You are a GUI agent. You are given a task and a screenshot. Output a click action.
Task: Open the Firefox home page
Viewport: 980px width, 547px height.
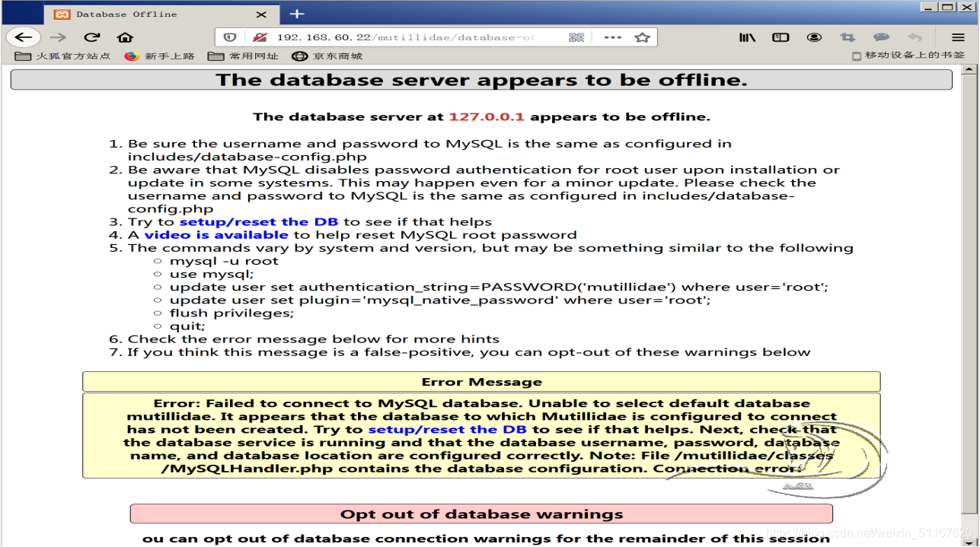(x=125, y=37)
